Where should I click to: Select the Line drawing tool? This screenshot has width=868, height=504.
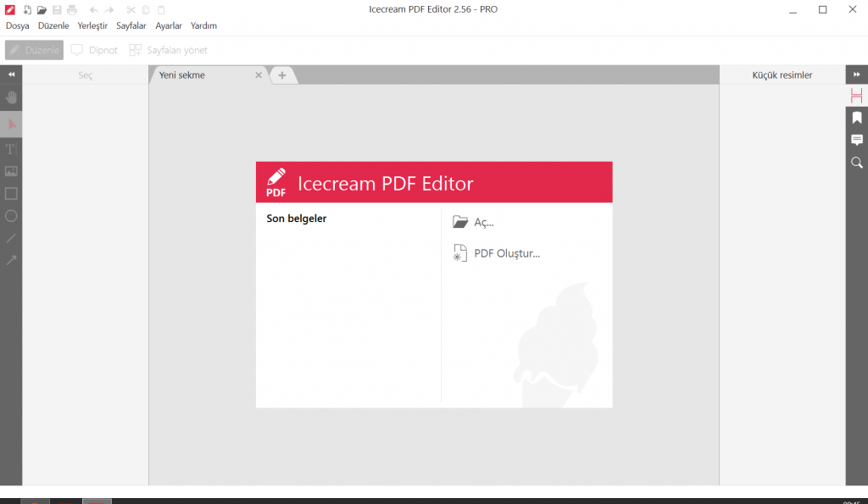[x=11, y=238]
